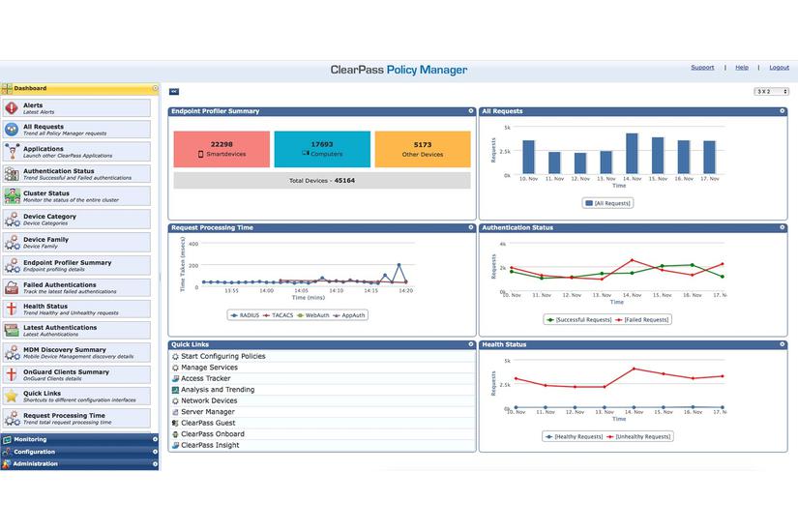Click the Cluster Status icon

tap(12, 195)
